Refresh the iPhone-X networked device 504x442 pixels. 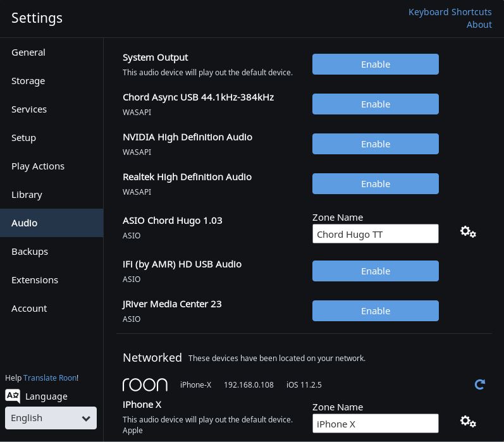click(480, 384)
